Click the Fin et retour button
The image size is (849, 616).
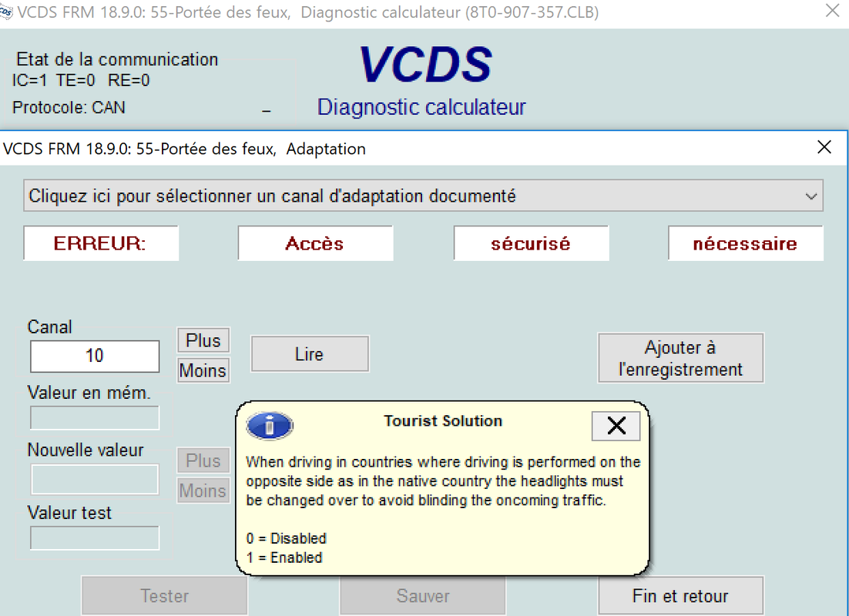681,596
